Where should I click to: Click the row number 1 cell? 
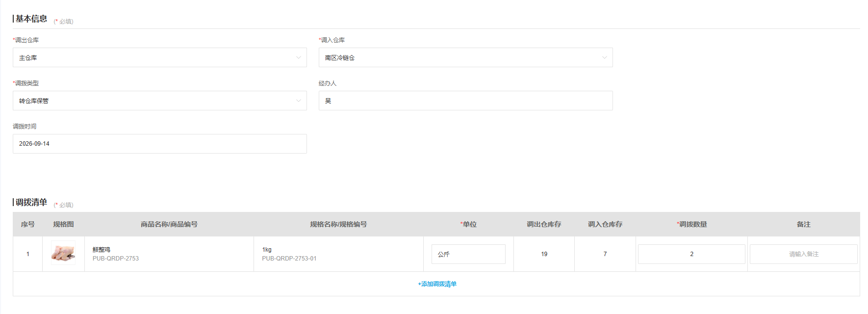pos(28,254)
